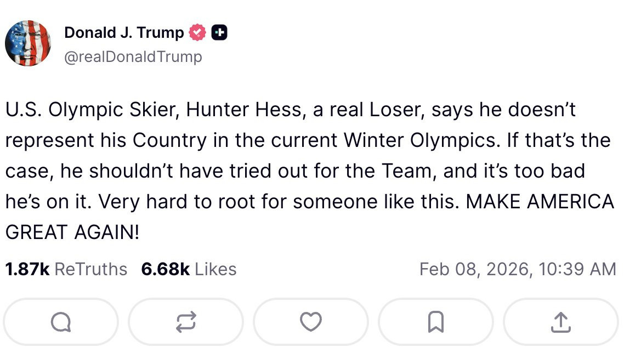
Task: View the 1.87k ReTruths list
Action: click(x=66, y=269)
